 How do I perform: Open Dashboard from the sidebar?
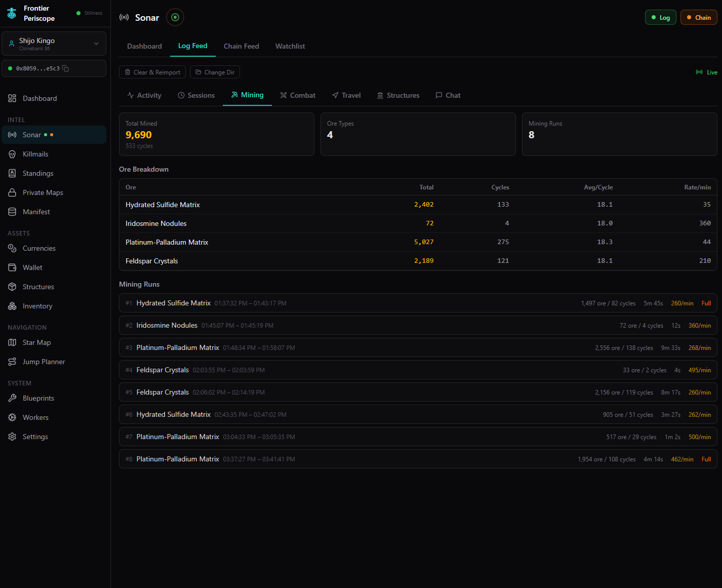point(54,98)
